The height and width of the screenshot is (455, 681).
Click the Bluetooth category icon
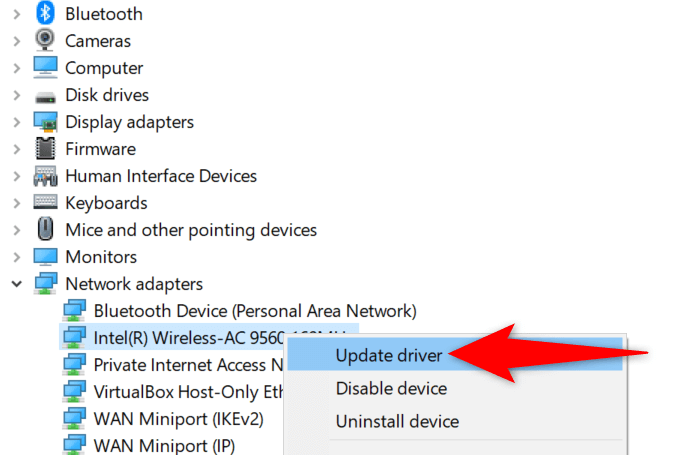point(46,14)
